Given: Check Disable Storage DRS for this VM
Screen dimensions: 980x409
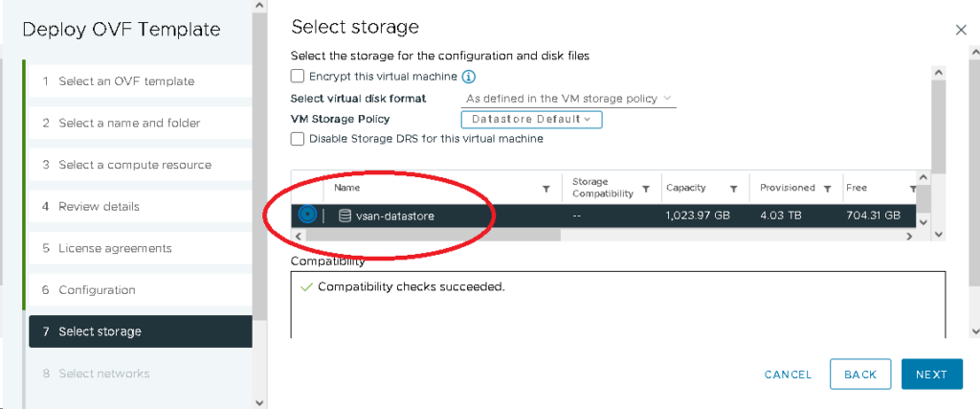Looking at the screenshot, I should click(298, 139).
